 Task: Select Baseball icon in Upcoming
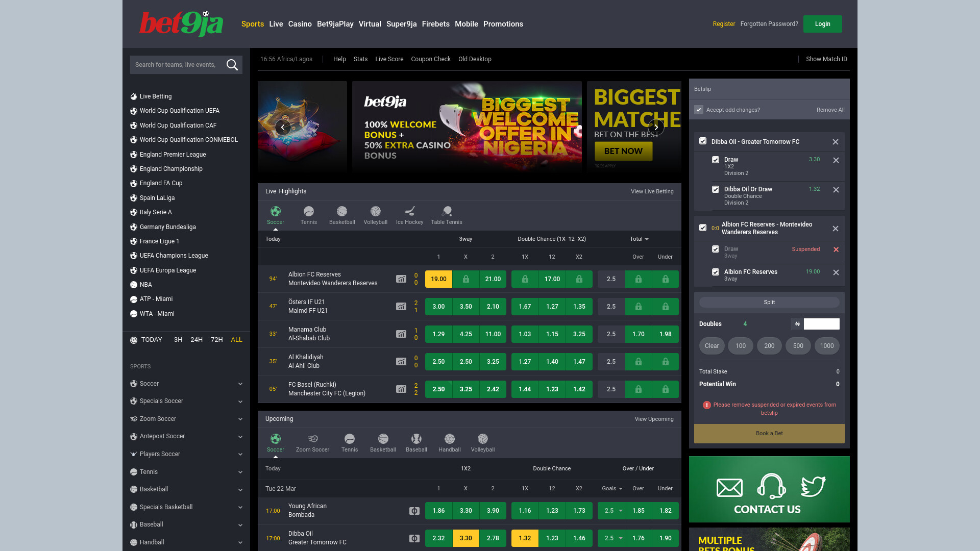pyautogui.click(x=416, y=439)
